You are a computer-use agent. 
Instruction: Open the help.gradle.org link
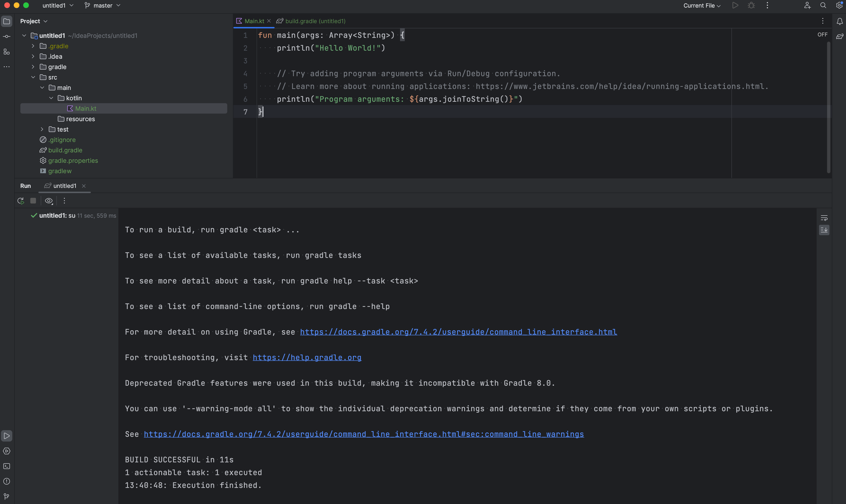pyautogui.click(x=307, y=357)
